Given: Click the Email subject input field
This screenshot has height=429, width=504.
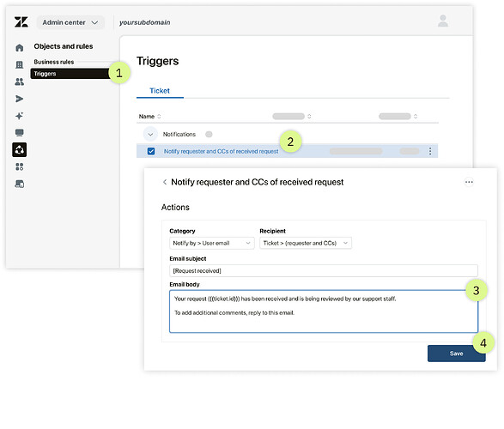Looking at the screenshot, I should [324, 270].
